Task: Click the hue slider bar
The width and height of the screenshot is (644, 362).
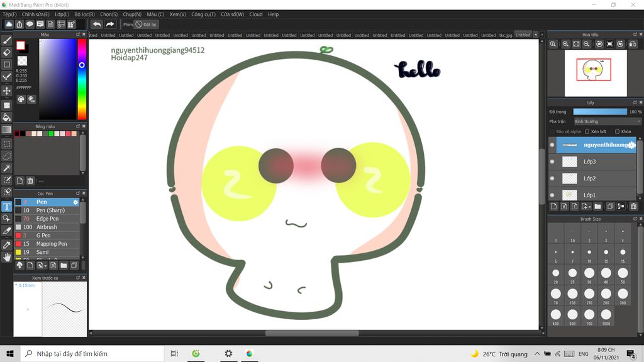Action: click(x=82, y=79)
